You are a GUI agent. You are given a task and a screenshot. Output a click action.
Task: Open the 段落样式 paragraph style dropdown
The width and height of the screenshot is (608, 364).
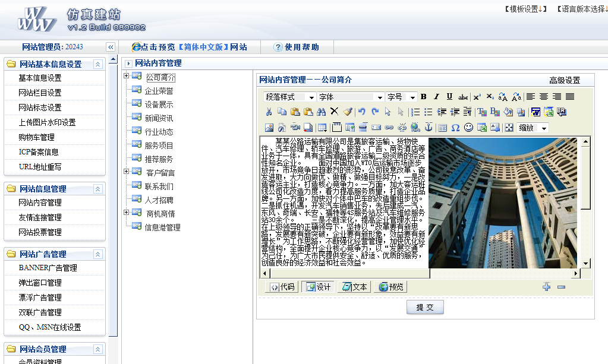pyautogui.click(x=289, y=97)
